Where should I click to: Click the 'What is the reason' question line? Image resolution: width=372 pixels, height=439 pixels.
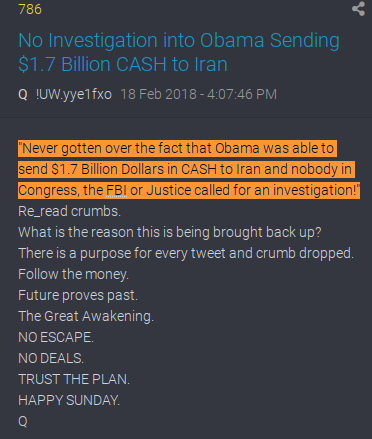point(170,232)
